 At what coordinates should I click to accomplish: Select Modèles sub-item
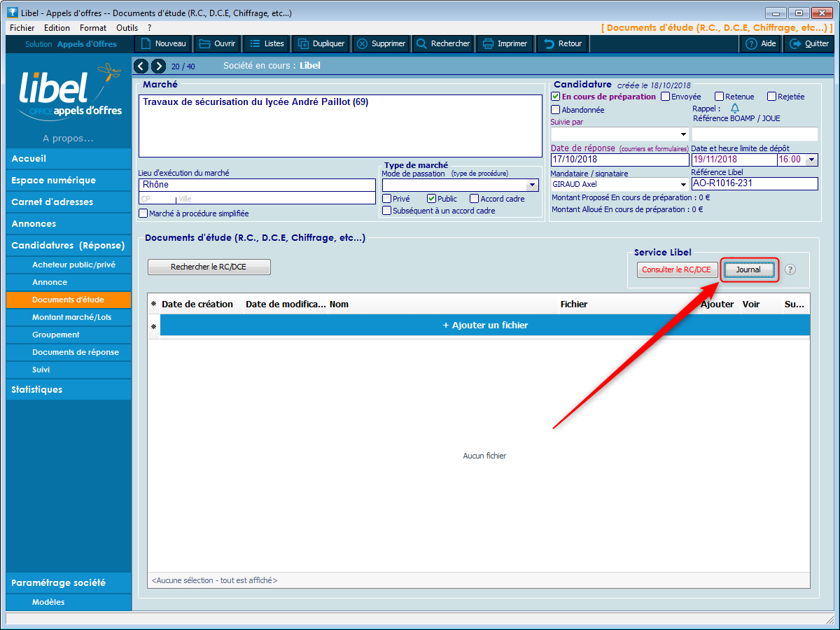click(x=69, y=602)
